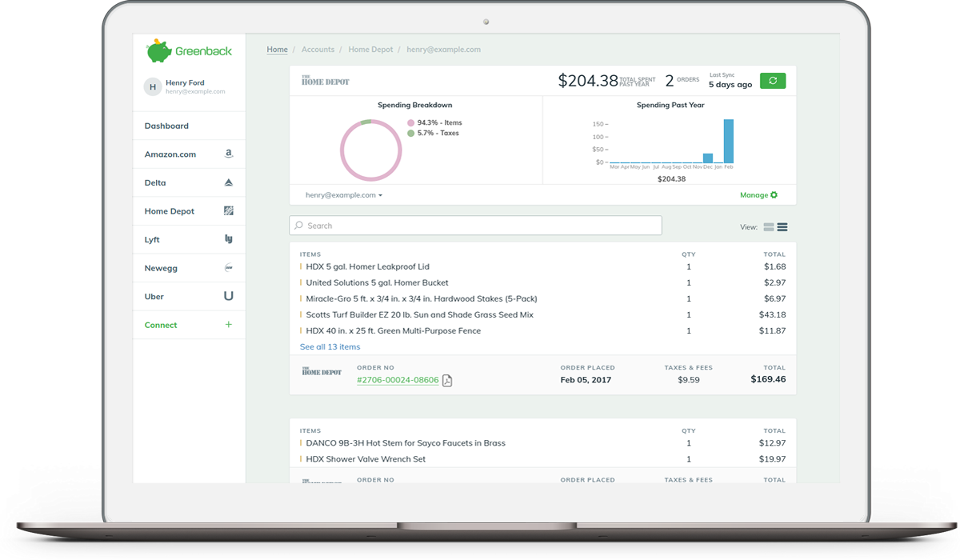The width and height of the screenshot is (960, 560).
Task: Click into the Search field
Action: coord(475,226)
